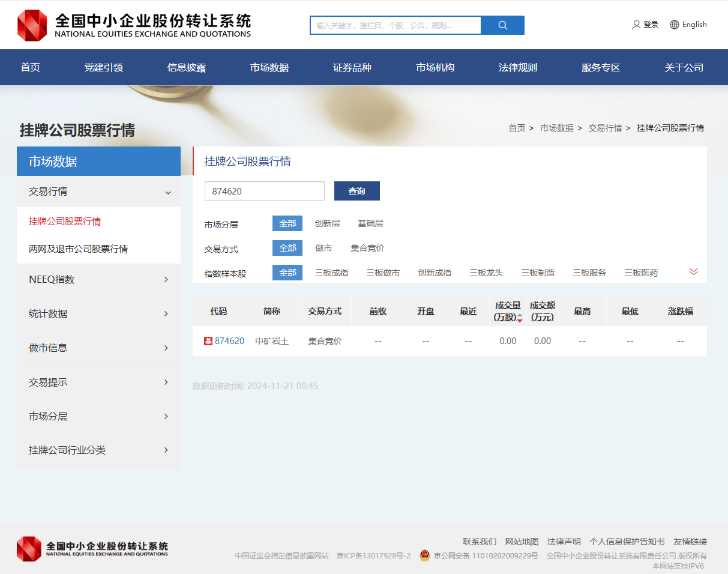
Task: Select 三板龙头 index sample filter
Action: (x=486, y=273)
